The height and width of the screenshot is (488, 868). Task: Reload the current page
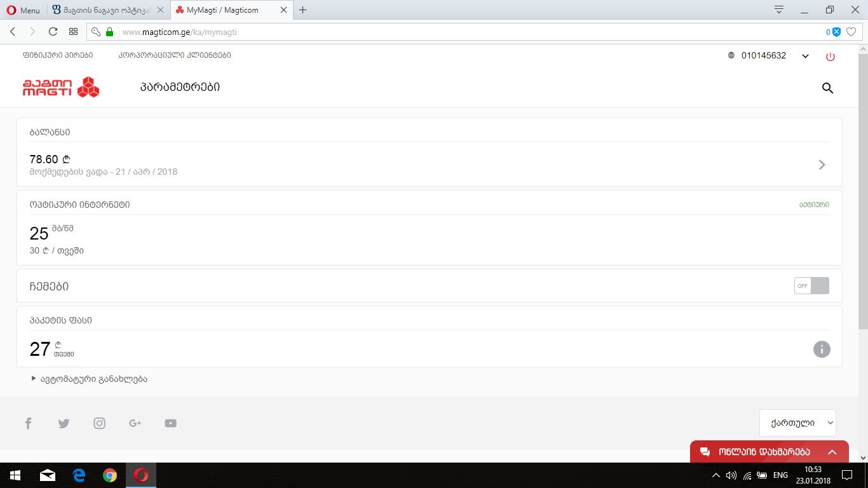tap(53, 32)
